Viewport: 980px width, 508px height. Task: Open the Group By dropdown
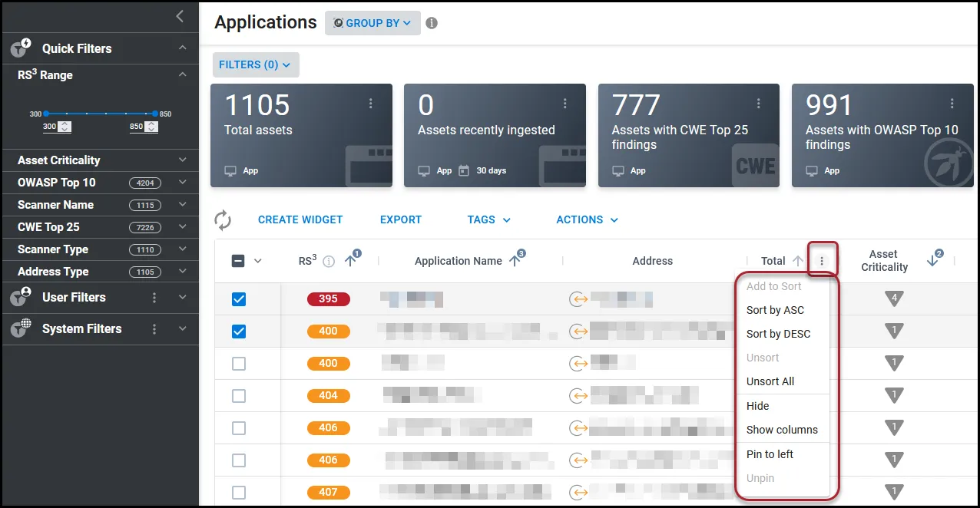pyautogui.click(x=372, y=23)
